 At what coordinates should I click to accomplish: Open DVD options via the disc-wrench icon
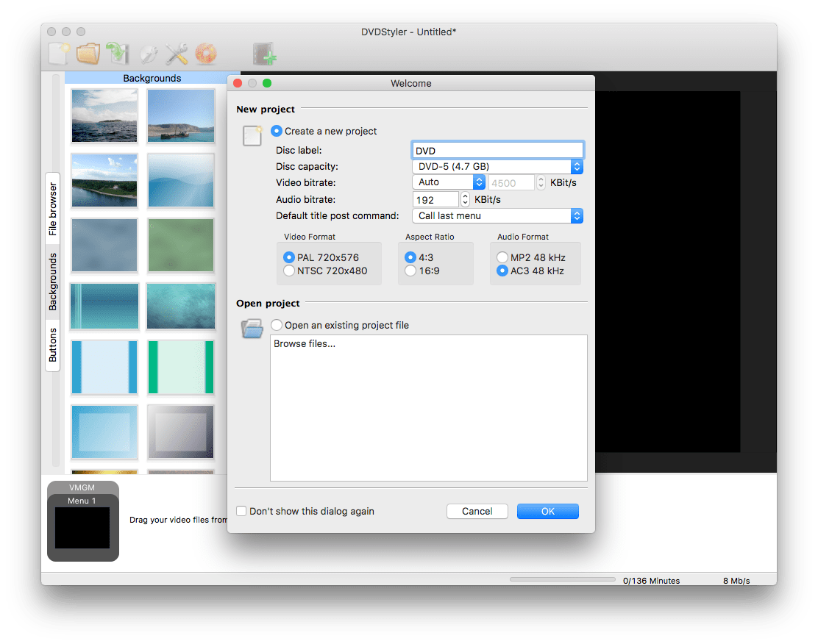point(147,53)
